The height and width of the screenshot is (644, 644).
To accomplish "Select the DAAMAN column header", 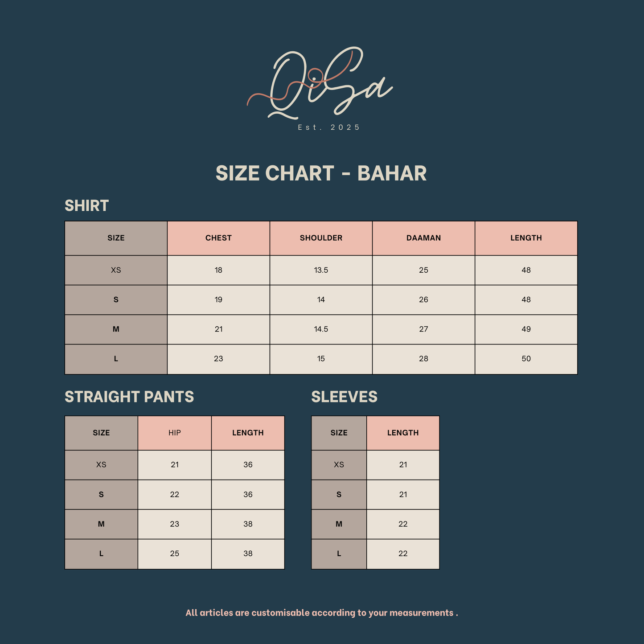I will coord(423,238).
